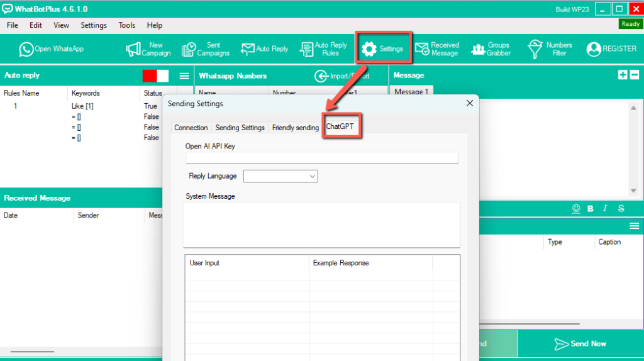Image resolution: width=644 pixels, height=361 pixels.
Task: Open the Auto reply hamburger menu
Action: pos(184,75)
